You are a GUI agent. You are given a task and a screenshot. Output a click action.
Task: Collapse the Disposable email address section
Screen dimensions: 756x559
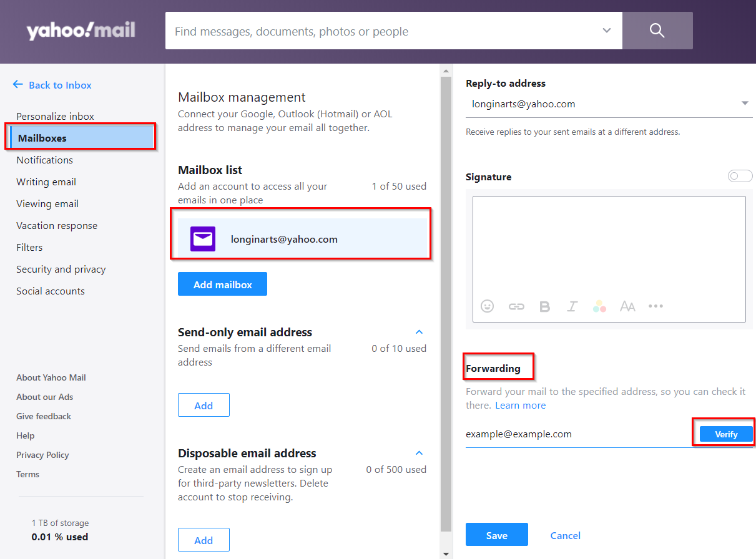pos(419,453)
